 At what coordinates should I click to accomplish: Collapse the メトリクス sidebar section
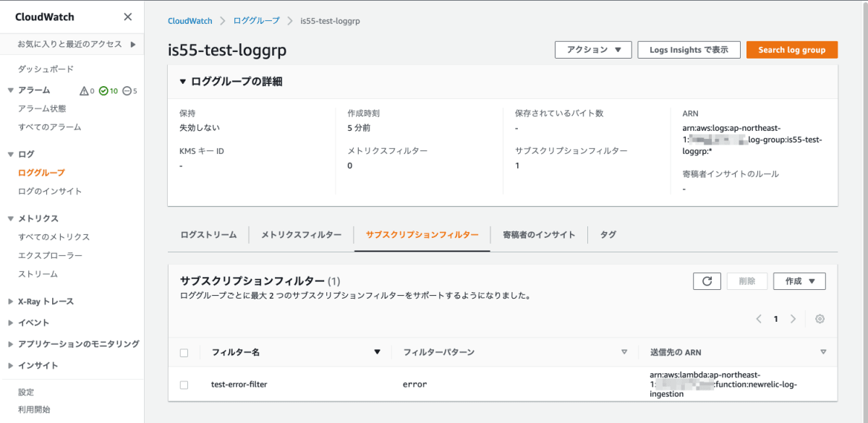[x=11, y=218]
